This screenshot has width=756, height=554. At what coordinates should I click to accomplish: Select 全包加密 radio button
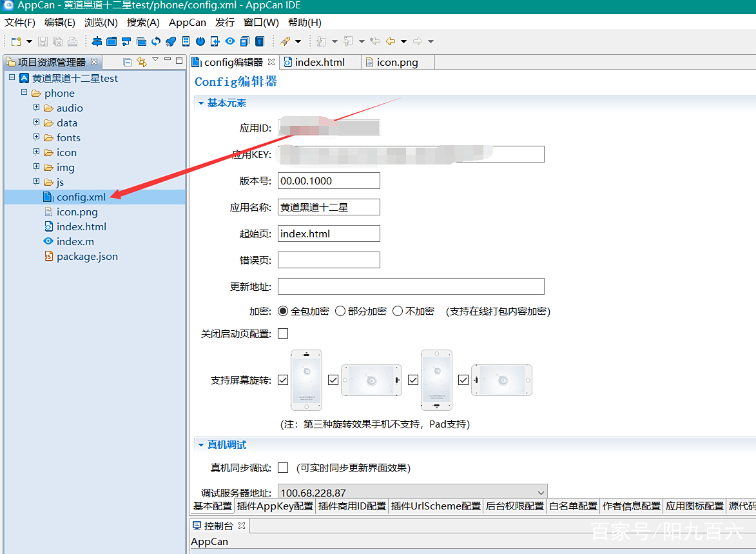click(283, 312)
